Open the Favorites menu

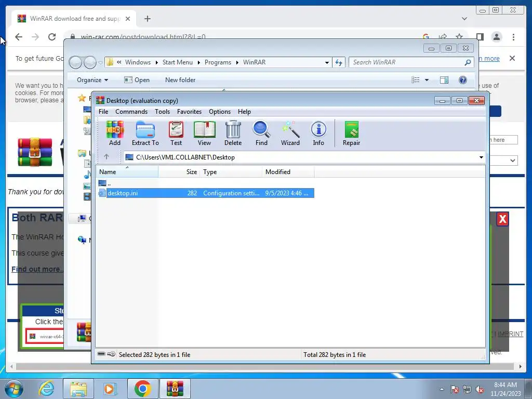tap(189, 112)
